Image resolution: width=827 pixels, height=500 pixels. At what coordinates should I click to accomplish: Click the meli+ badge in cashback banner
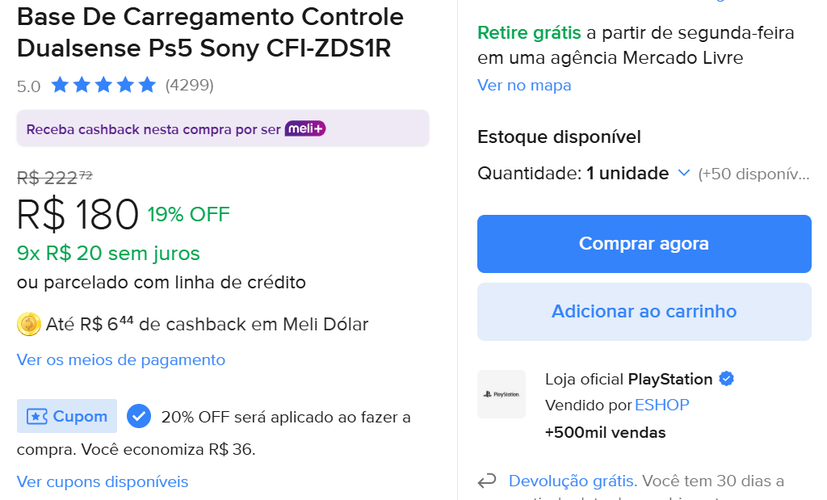[305, 128]
